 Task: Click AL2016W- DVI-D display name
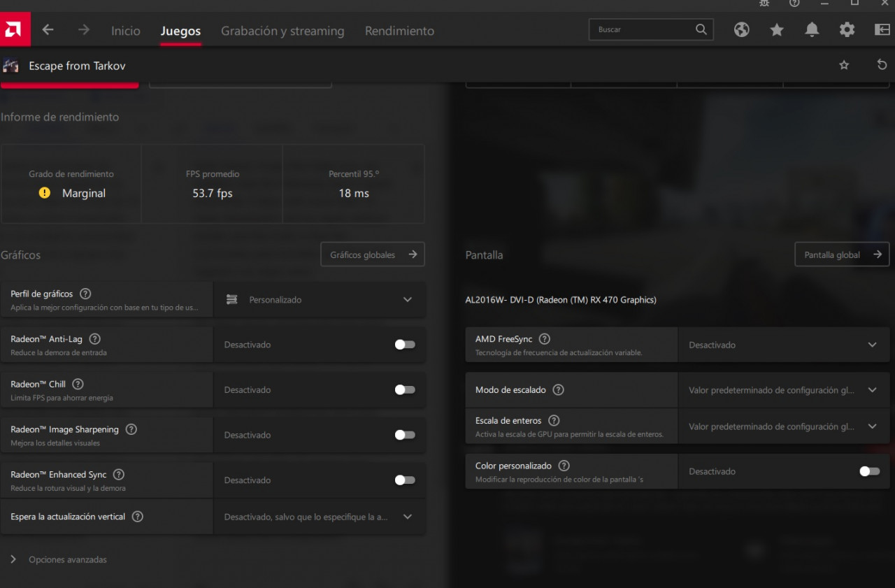pos(561,300)
